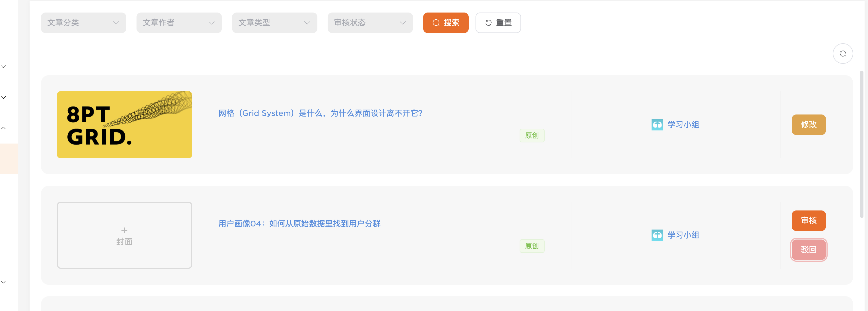This screenshot has height=311, width=868.
Task: Click the 驳回 reject button
Action: pyautogui.click(x=808, y=249)
